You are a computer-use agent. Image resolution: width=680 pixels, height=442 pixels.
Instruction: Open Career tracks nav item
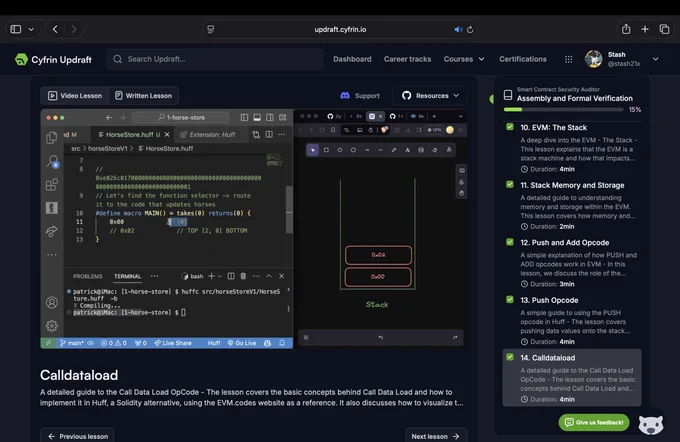click(x=407, y=59)
